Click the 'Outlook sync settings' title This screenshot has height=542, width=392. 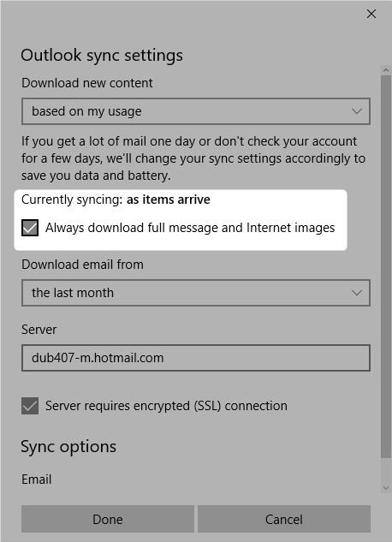pos(102,56)
